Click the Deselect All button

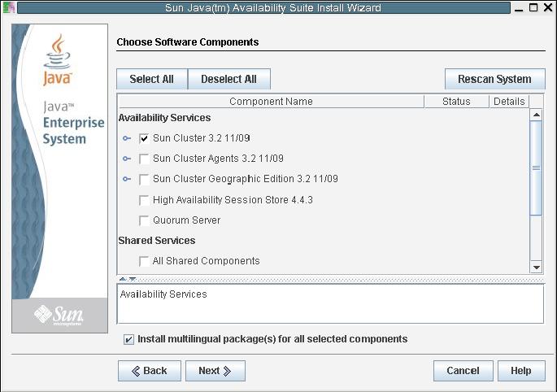click(228, 79)
